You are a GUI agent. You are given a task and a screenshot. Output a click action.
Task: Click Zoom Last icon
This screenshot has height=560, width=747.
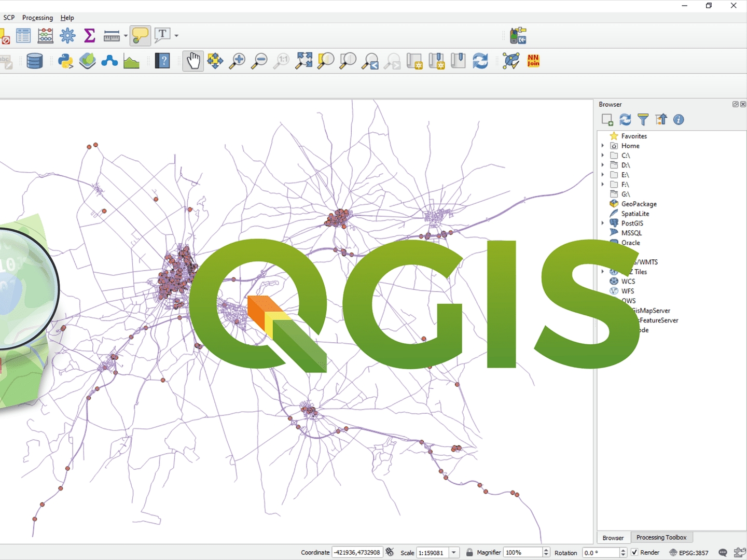pyautogui.click(x=370, y=61)
